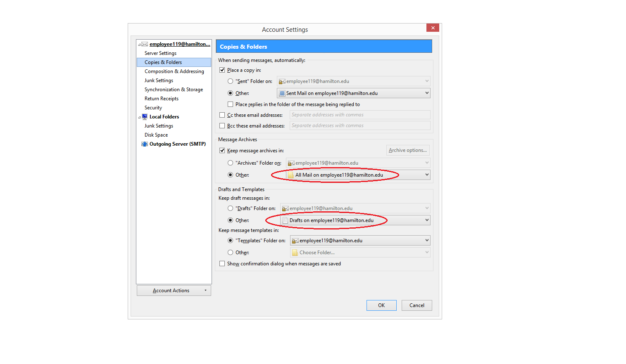Click the Drafts document icon
This screenshot has height=364, width=626.
point(285,220)
